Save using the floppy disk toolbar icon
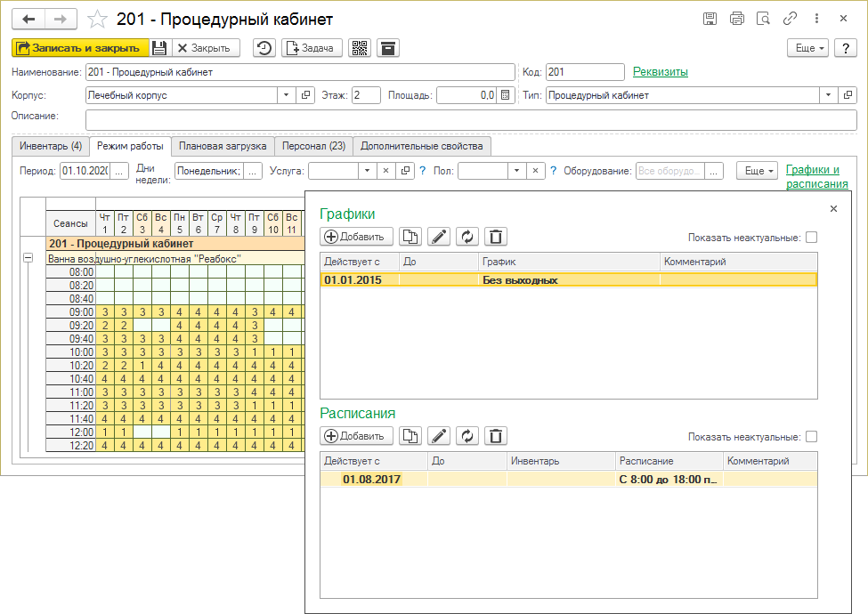This screenshot has width=868, height=614. coord(158,48)
